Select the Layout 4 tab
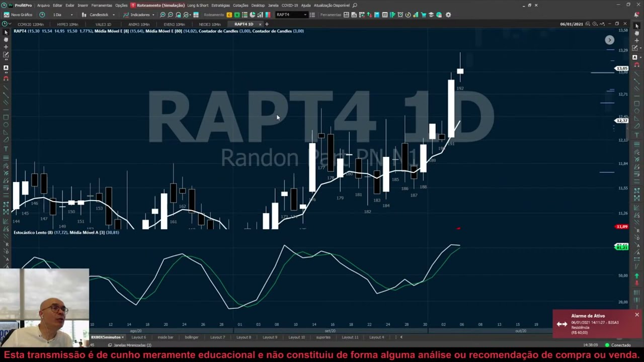 (376, 337)
